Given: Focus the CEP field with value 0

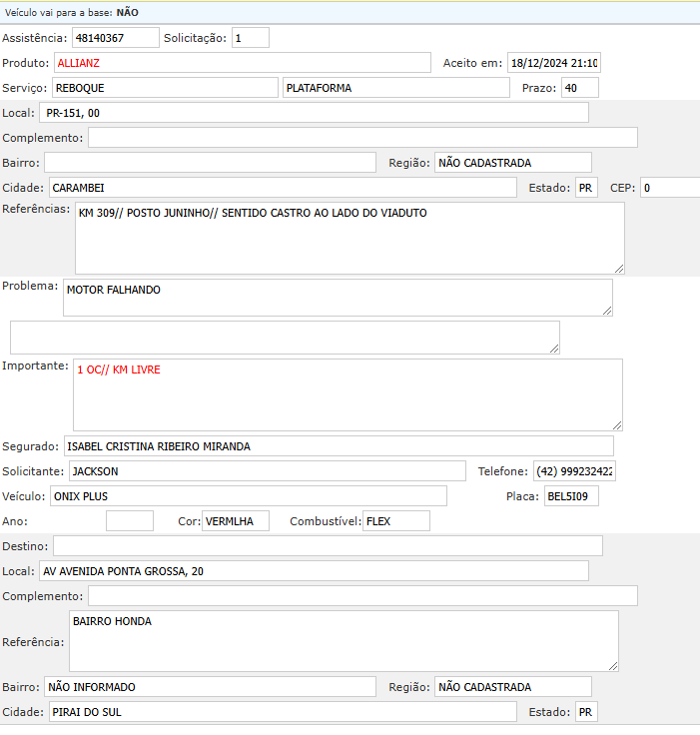Looking at the screenshot, I should pyautogui.click(x=670, y=188).
